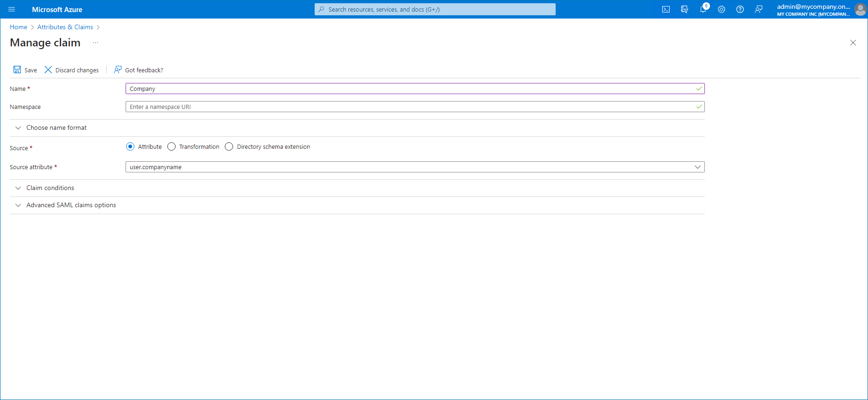Click the Got feedback? link
The width and height of the screenshot is (868, 400).
(144, 70)
